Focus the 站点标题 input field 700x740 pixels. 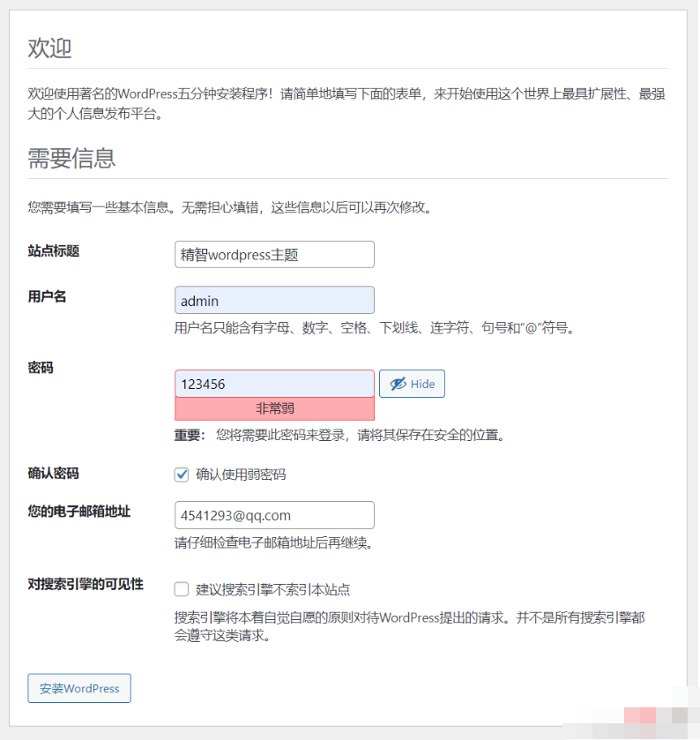(x=274, y=255)
